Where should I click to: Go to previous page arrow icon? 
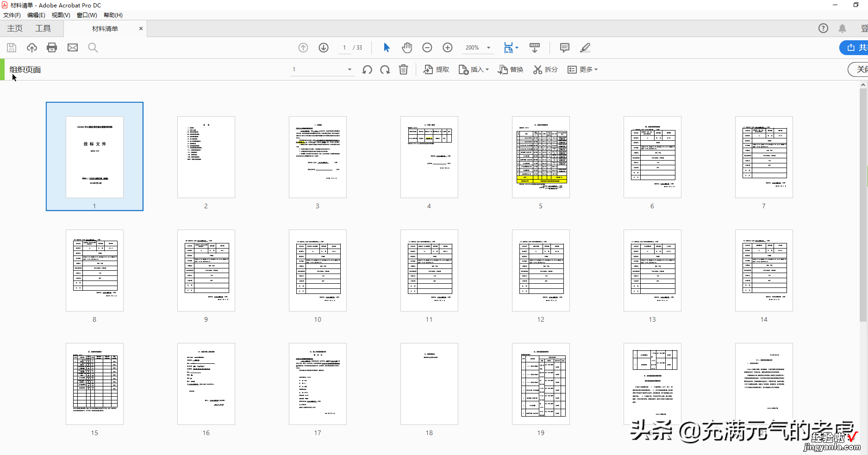click(x=303, y=48)
